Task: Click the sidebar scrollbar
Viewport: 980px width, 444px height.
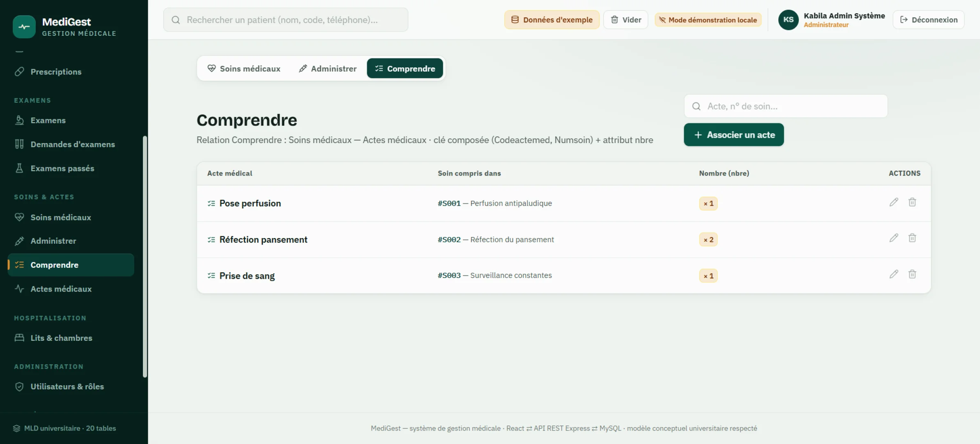Action: 145,257
